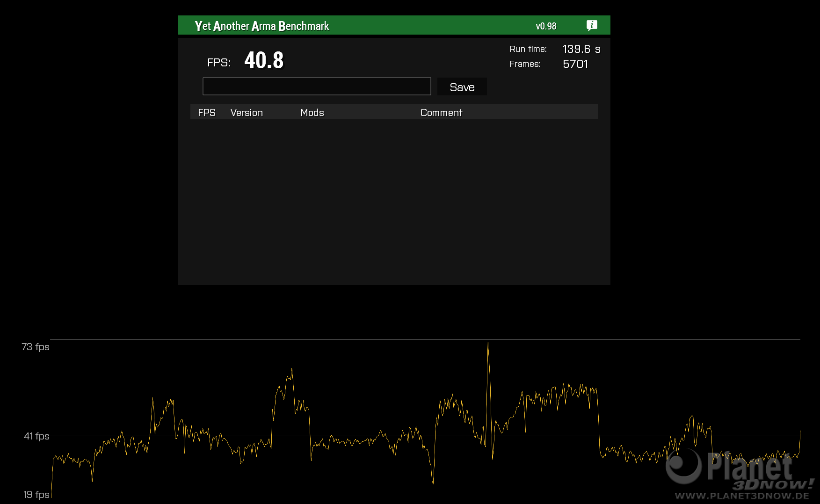The image size is (820, 504).
Task: Select the Comment column header
Action: 441,113
